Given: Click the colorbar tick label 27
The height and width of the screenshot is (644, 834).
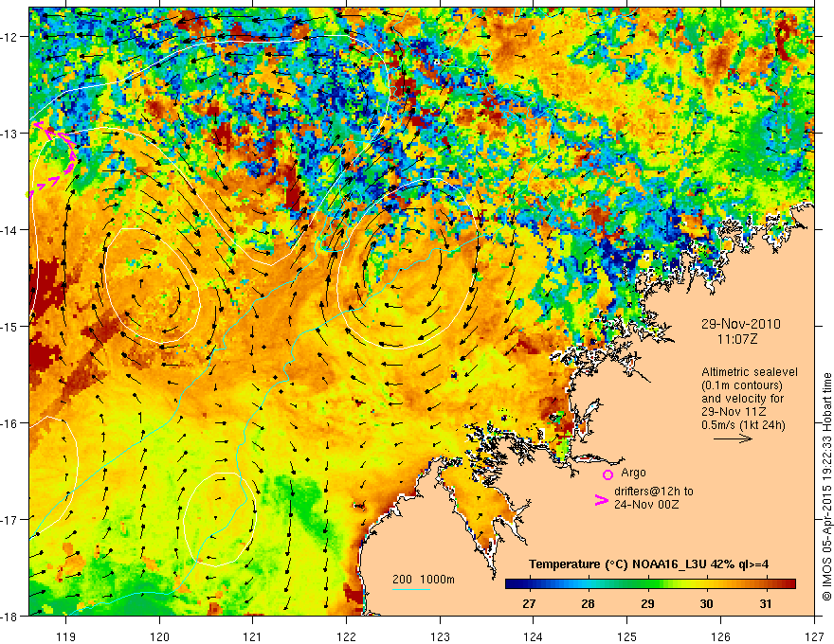Looking at the screenshot, I should point(529,604).
